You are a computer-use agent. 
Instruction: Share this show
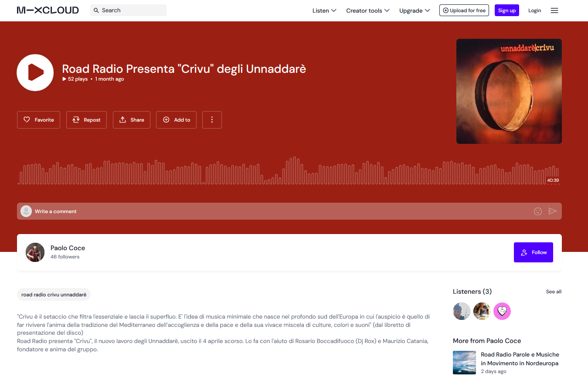point(132,120)
